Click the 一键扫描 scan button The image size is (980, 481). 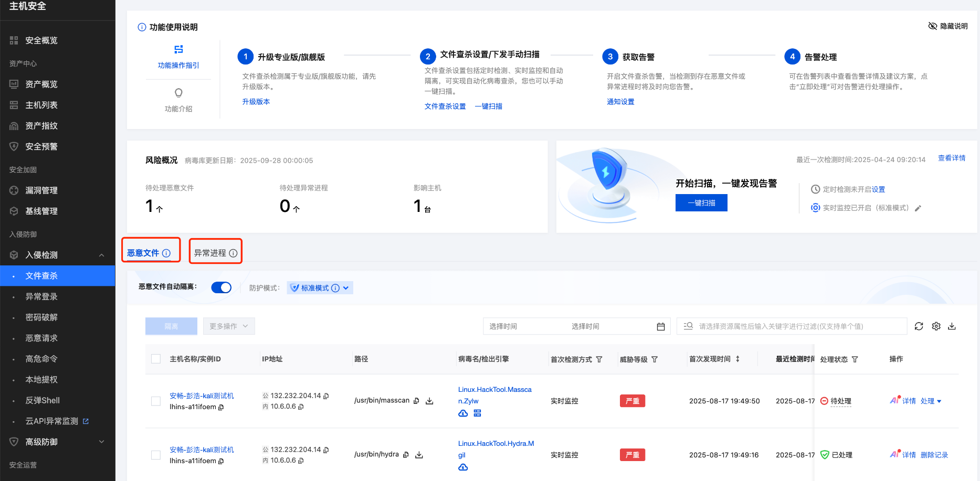(701, 202)
